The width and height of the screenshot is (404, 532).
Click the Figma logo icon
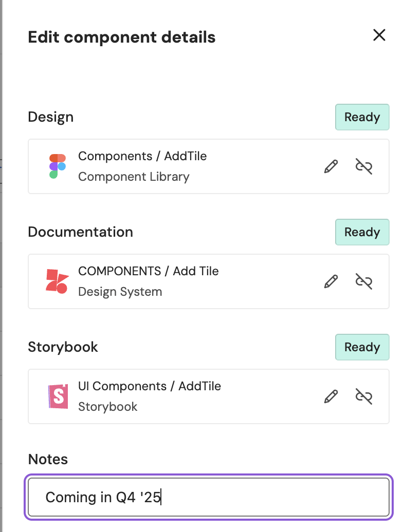(x=57, y=166)
